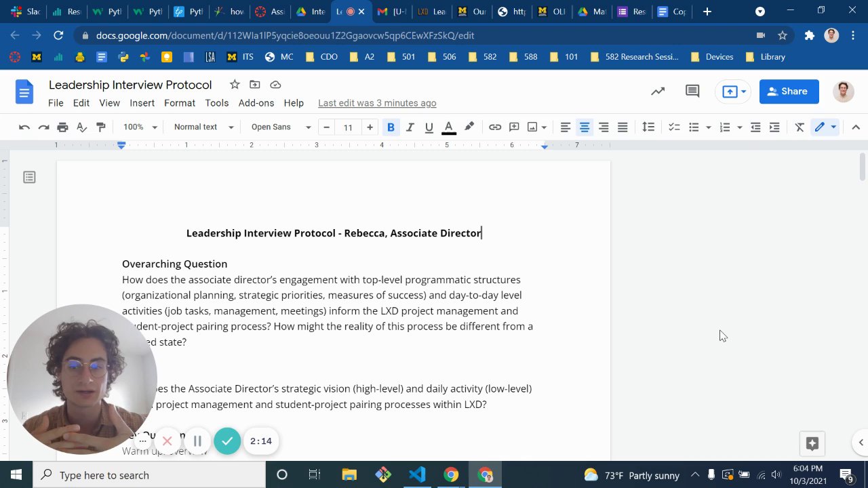Open the File menu
Viewport: 868px width, 488px height.
pos(56,103)
